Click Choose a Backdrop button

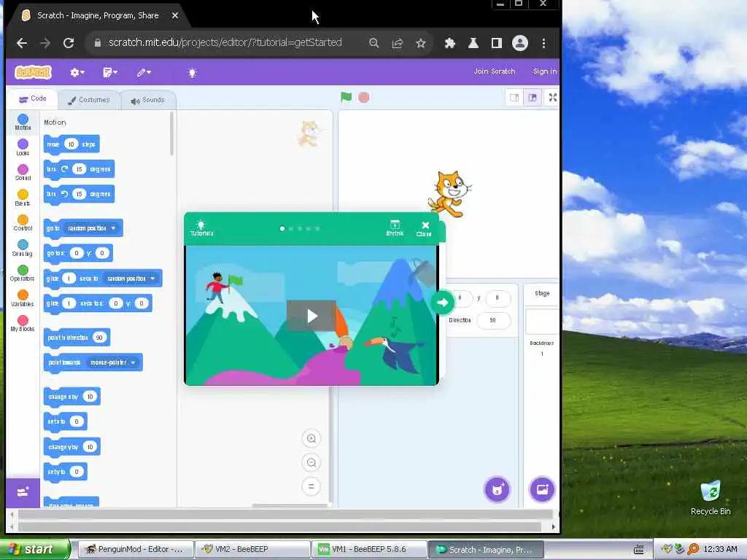[542, 489]
